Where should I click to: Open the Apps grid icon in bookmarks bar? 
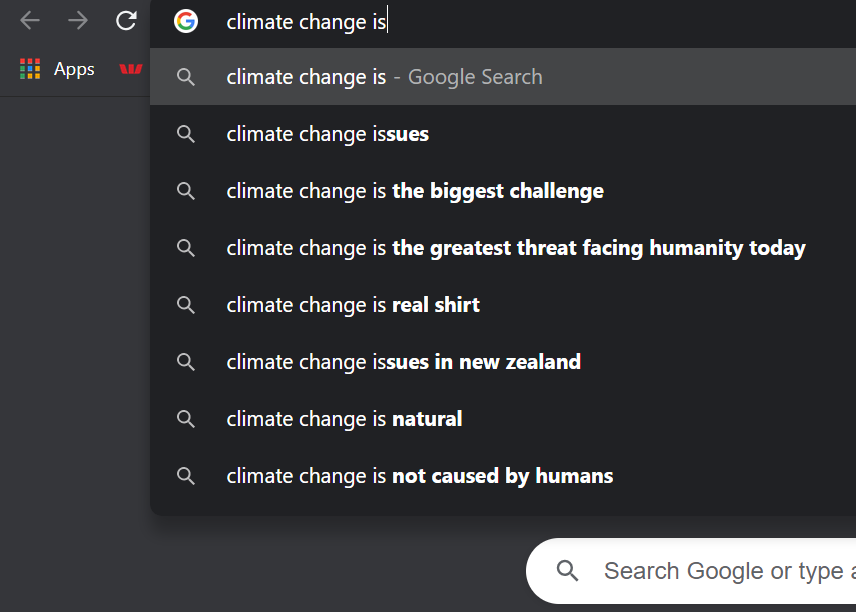tap(30, 69)
